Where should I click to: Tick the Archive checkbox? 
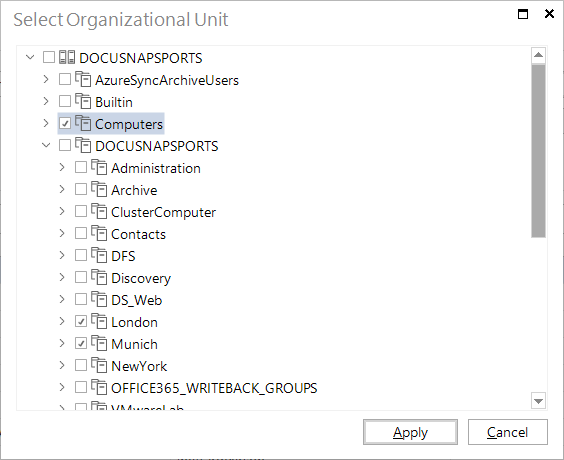pos(81,189)
